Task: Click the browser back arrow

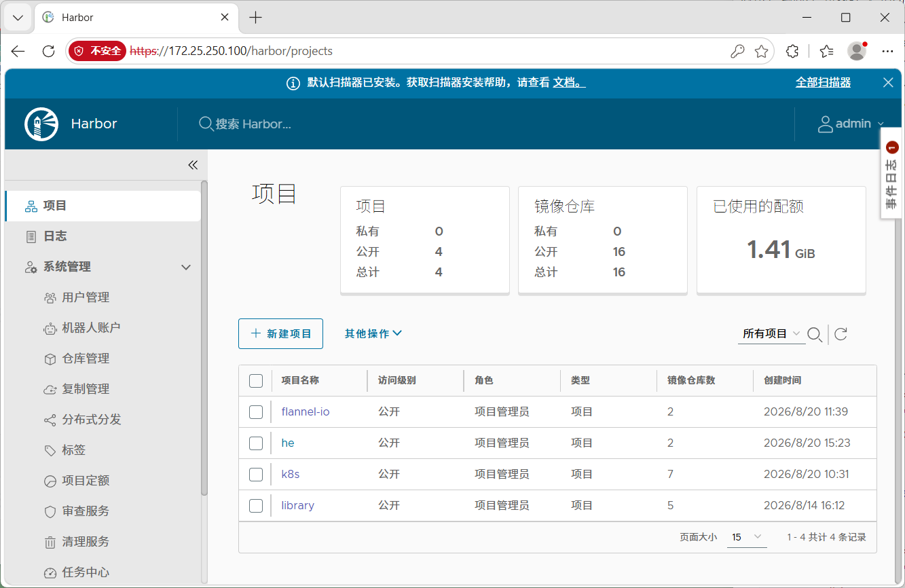Action: pos(18,51)
